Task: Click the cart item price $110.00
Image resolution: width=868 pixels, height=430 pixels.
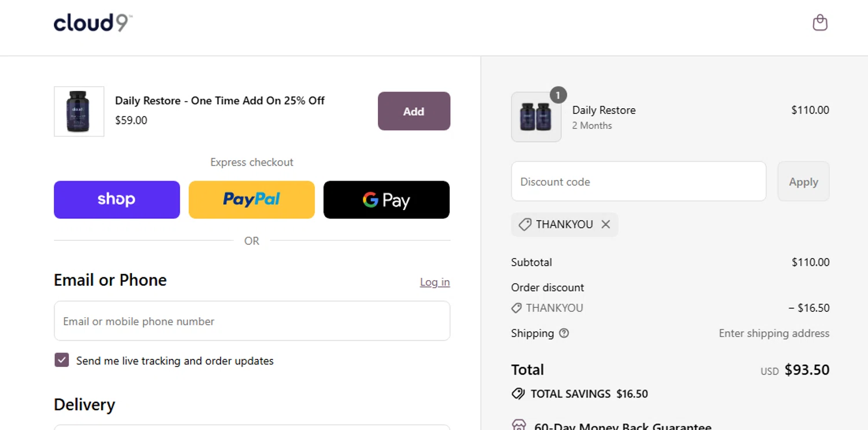Action: tap(810, 110)
